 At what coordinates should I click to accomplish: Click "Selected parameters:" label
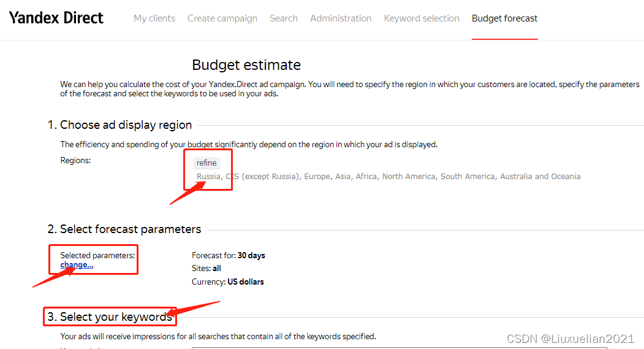click(97, 255)
